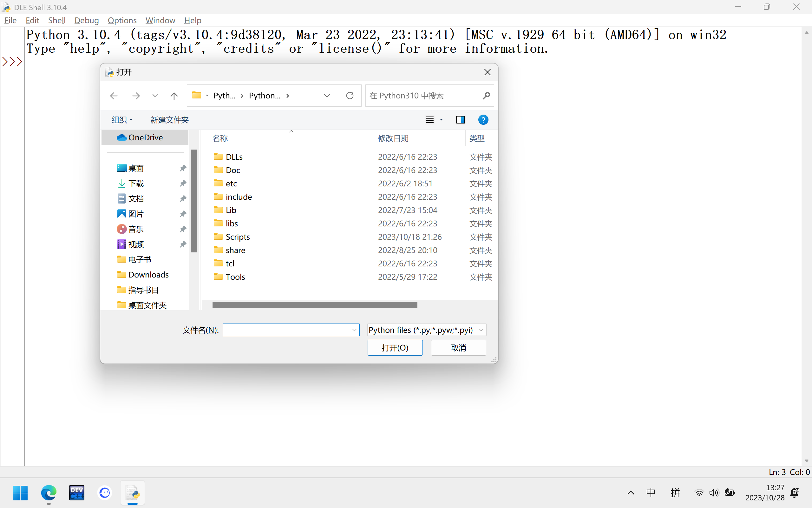Viewport: 812px width, 508px height.
Task: Click the pin icon beside 下载
Action: [x=183, y=184]
